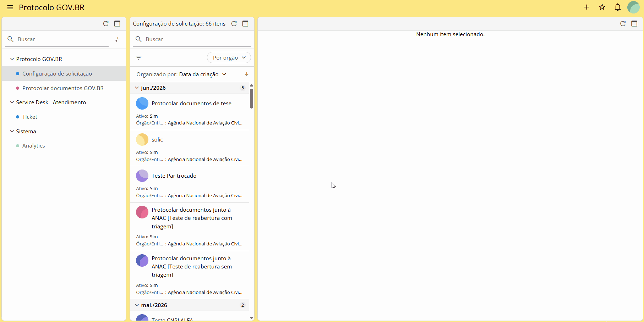Screen dimensions: 644x322
Task: Refresh the left navigation panel
Action: 106,23
